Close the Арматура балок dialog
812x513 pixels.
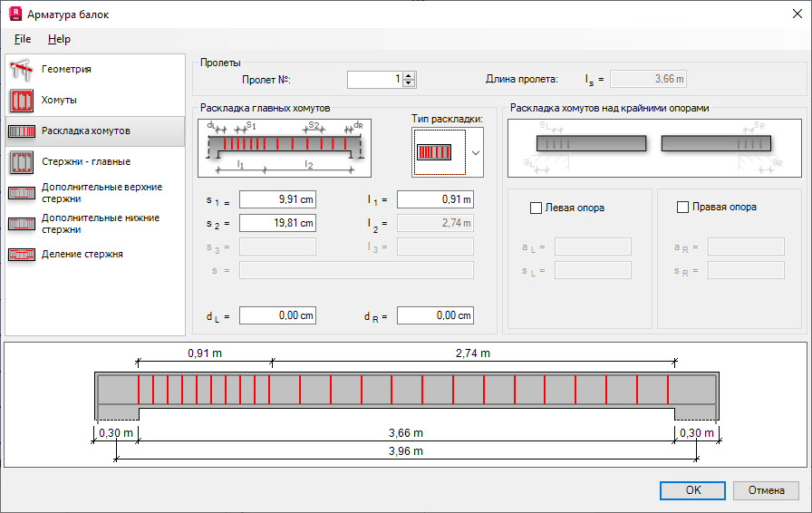click(797, 14)
